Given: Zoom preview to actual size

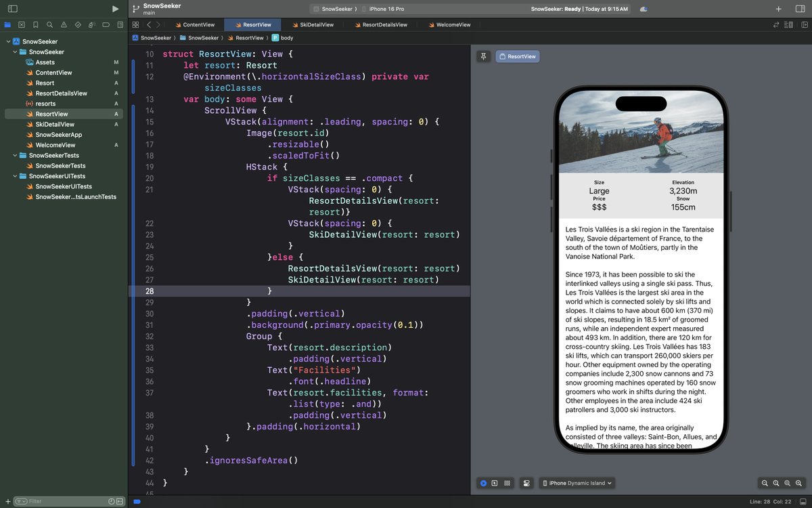Looking at the screenshot, I should click(x=776, y=483).
